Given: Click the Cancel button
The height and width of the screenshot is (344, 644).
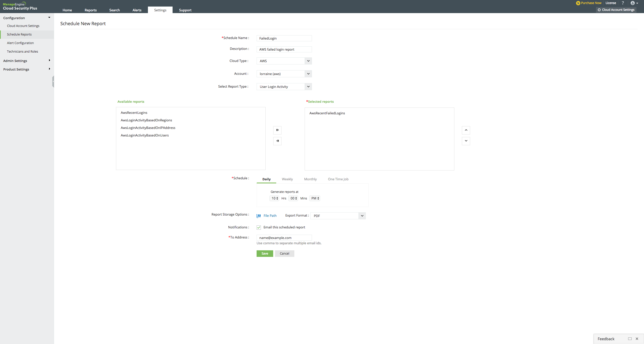Looking at the screenshot, I should [284, 254].
